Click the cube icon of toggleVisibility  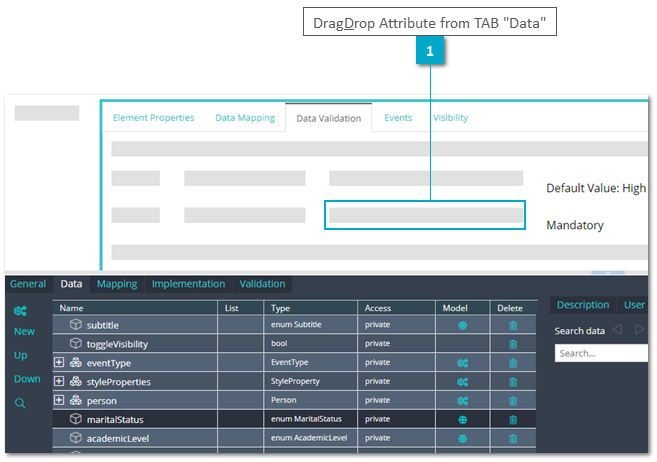pos(76,343)
